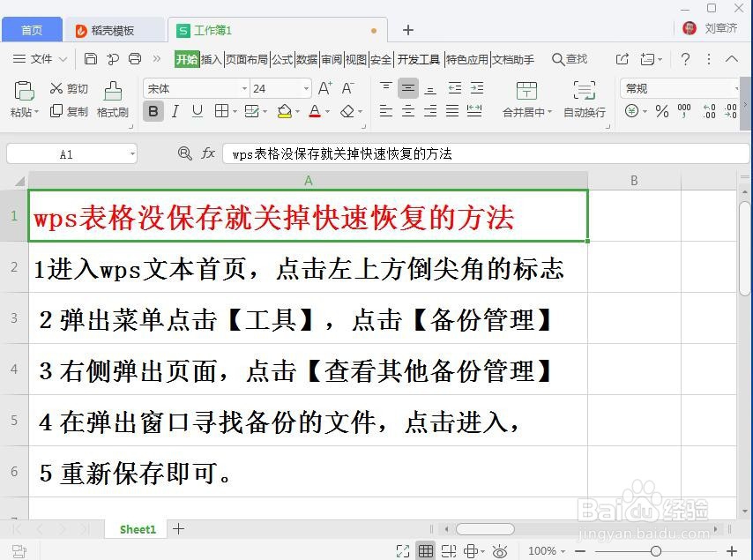Screen dimensions: 753x560
Task: Click the decrease decimal places icon
Action: point(730,111)
